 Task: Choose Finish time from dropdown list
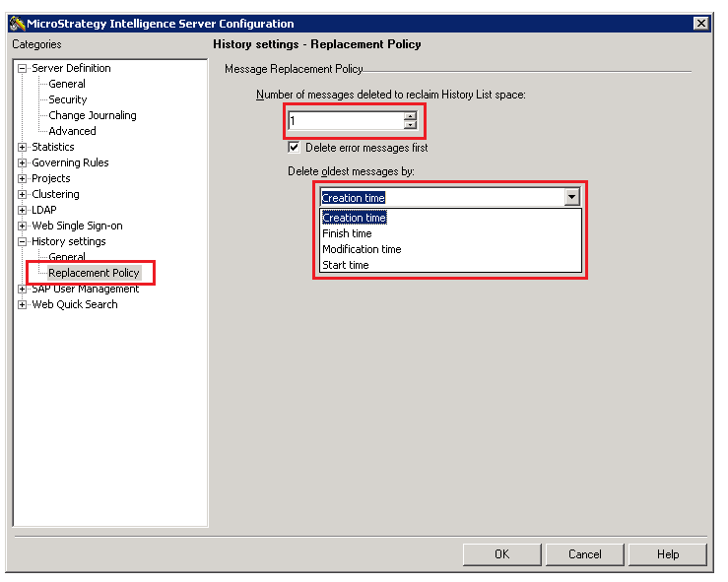coord(347,233)
